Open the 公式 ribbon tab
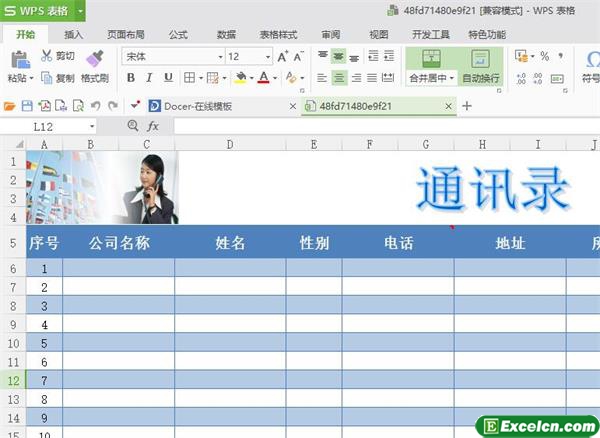 [178, 35]
